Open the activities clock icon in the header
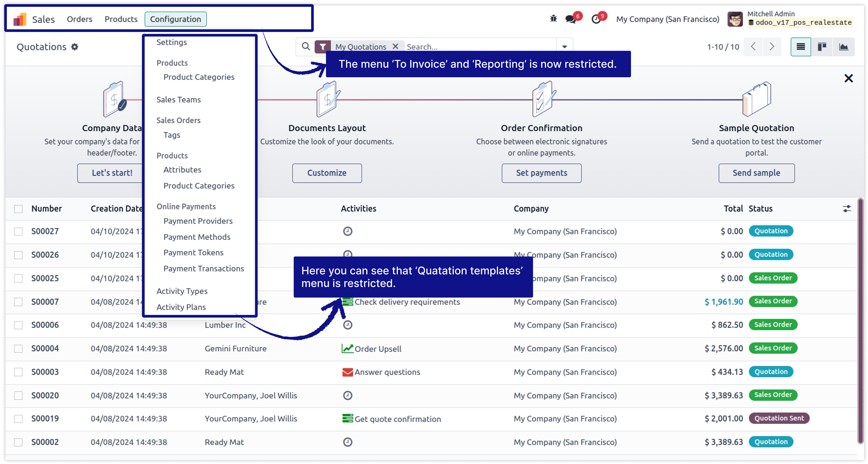The image size is (868, 464). [596, 19]
